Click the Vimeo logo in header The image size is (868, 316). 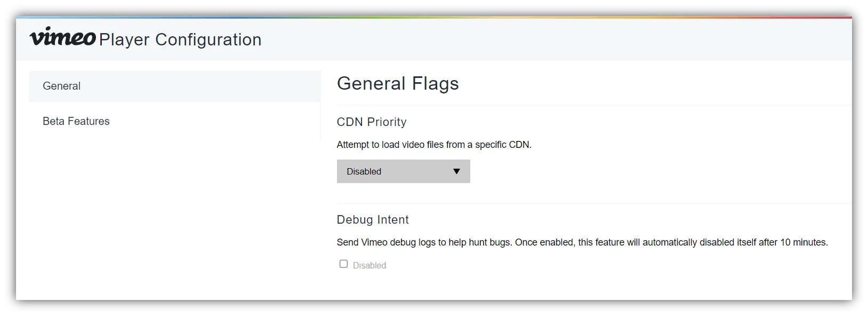(x=62, y=37)
